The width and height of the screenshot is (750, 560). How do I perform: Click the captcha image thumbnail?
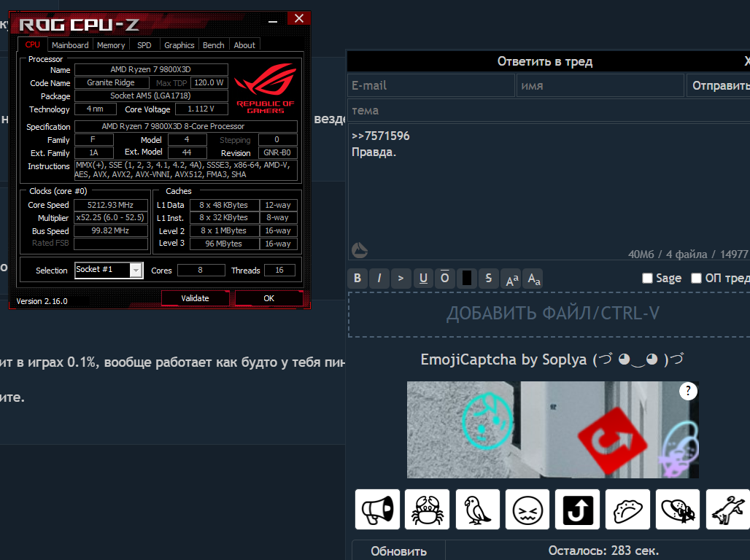[x=552, y=429]
